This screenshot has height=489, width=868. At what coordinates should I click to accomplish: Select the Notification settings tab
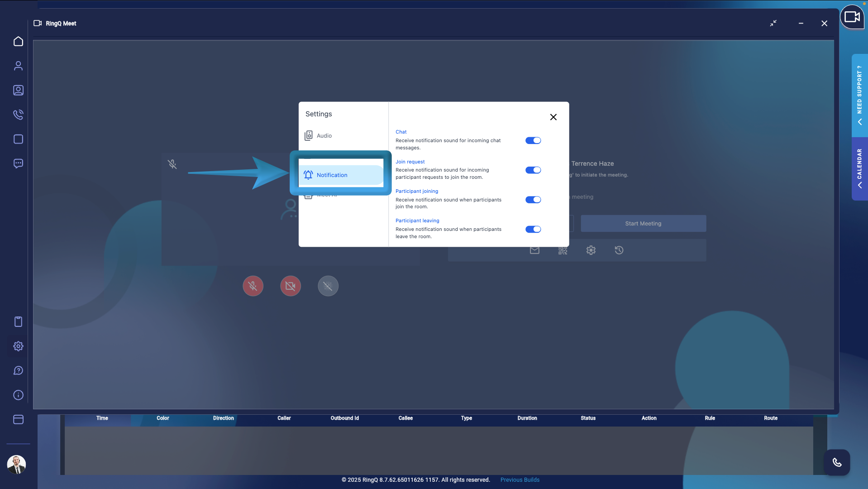click(x=332, y=175)
